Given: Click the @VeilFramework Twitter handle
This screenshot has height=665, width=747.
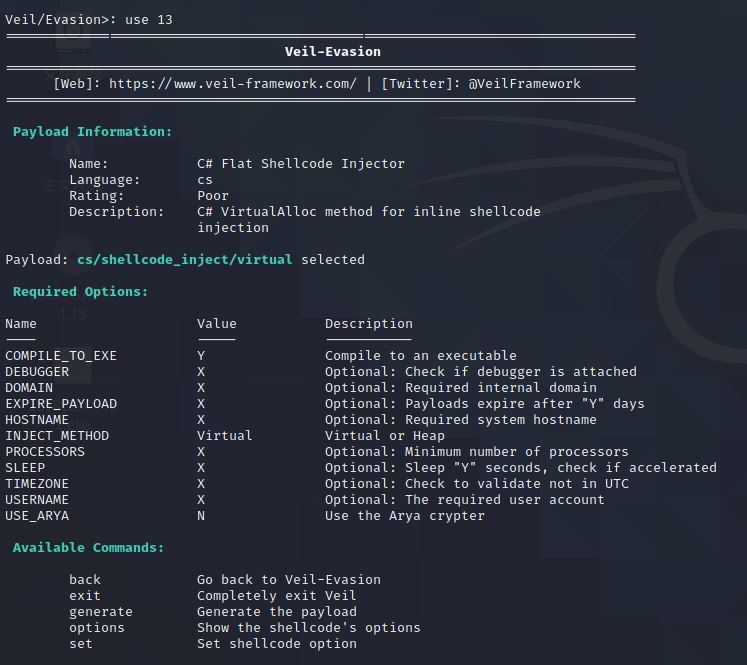Looking at the screenshot, I should [x=525, y=84].
